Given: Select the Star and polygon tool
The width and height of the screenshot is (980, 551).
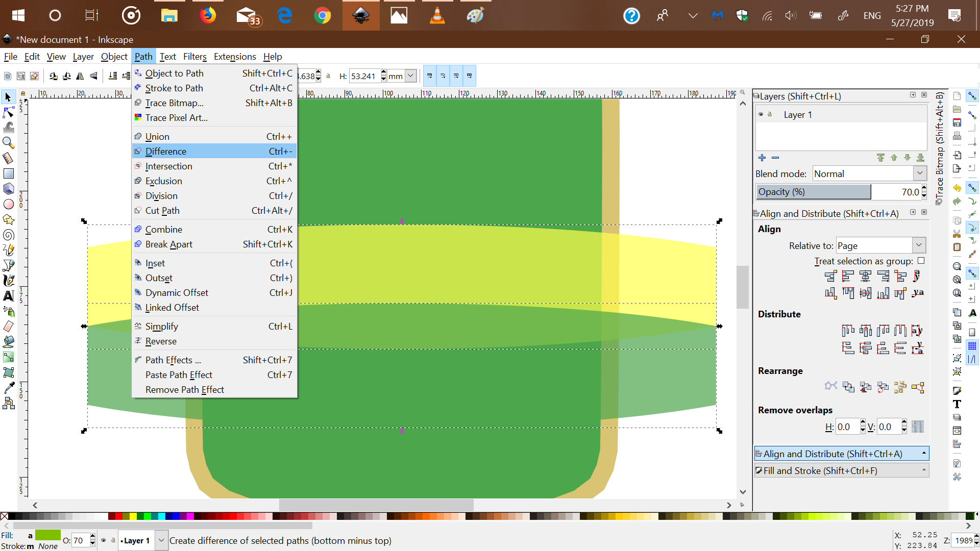Looking at the screenshot, I should [8, 220].
